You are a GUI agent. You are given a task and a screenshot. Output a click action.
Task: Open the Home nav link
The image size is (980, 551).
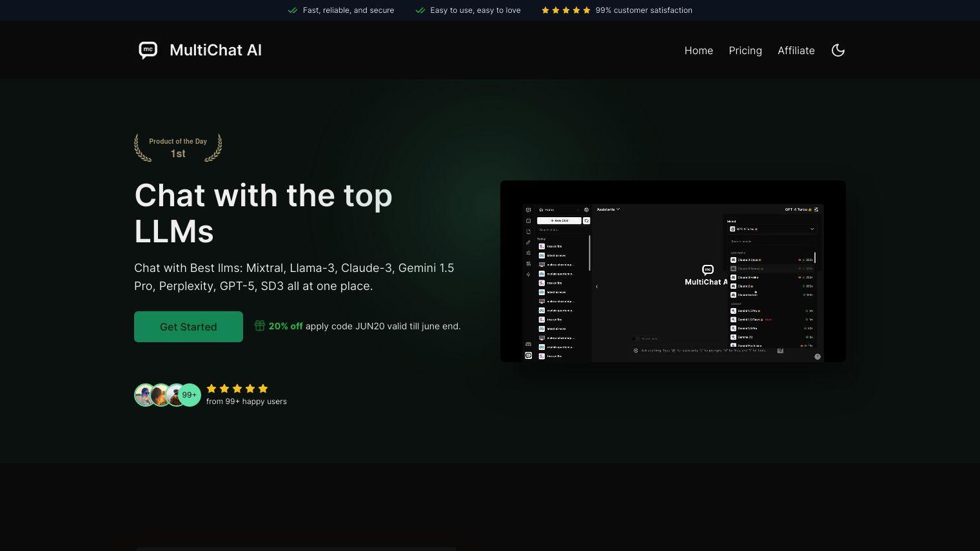[x=698, y=50]
